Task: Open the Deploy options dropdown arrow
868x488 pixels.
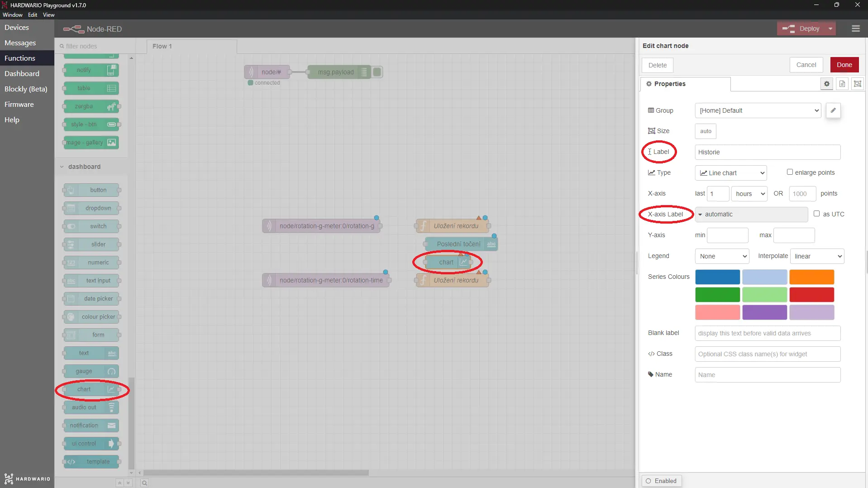Action: coord(830,29)
